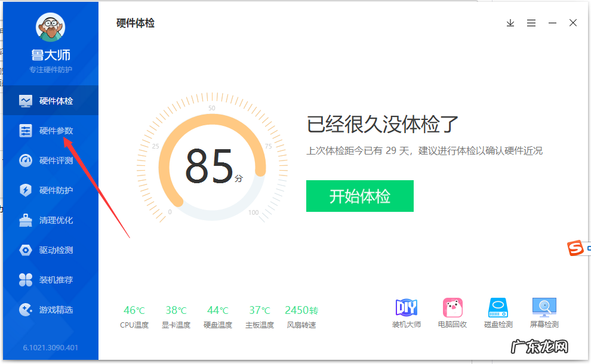Click the download arrow in the title bar
The image size is (591, 364).
pos(510,23)
